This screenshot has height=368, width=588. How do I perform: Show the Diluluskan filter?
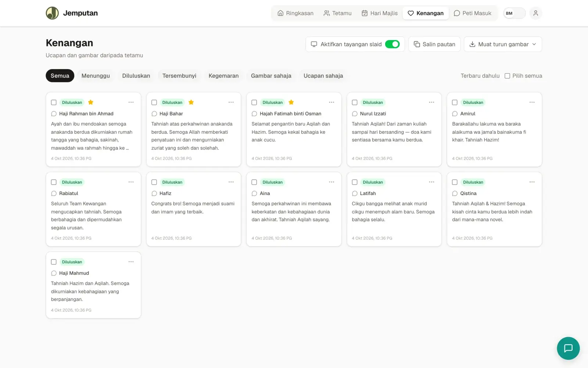(136, 76)
